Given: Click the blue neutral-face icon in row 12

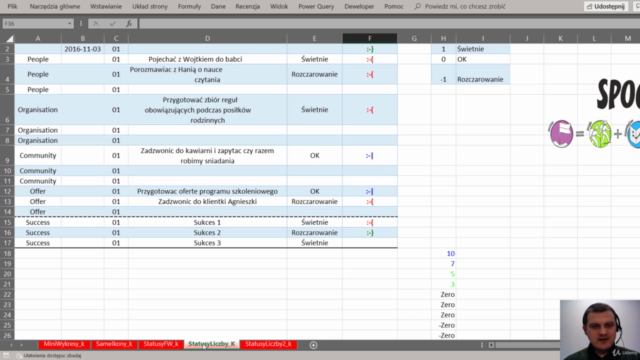Looking at the screenshot, I should click(369, 191).
